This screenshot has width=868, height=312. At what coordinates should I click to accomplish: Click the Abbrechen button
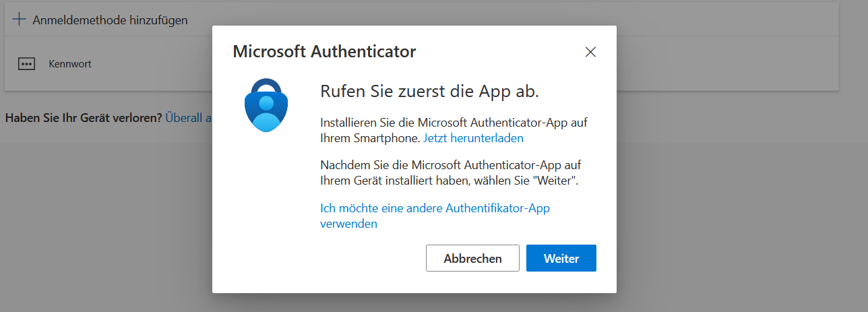click(x=472, y=258)
